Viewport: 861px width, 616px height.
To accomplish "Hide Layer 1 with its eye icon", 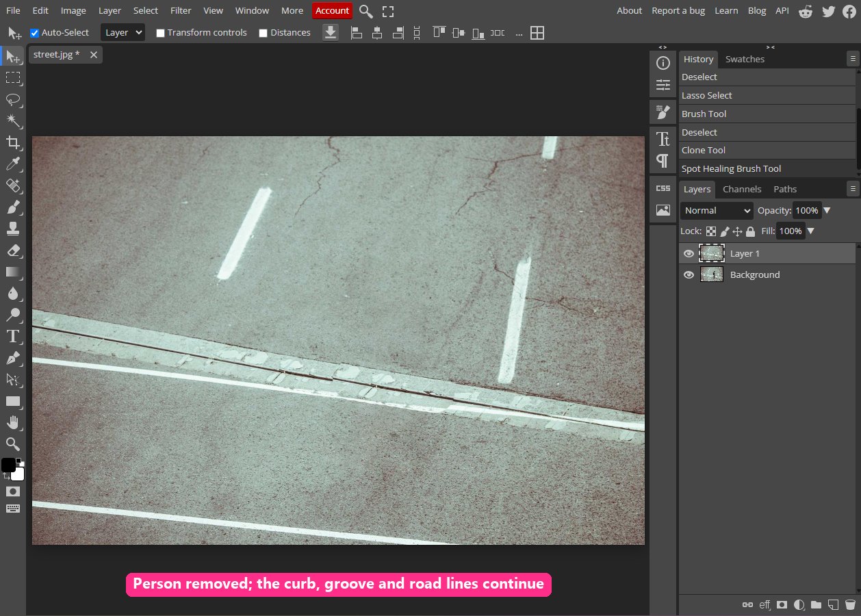I will [689, 253].
